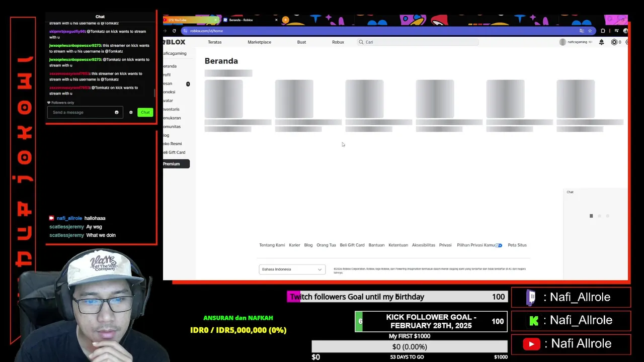Send message with the green Chat button
Image resolution: width=644 pixels, height=362 pixels.
145,112
